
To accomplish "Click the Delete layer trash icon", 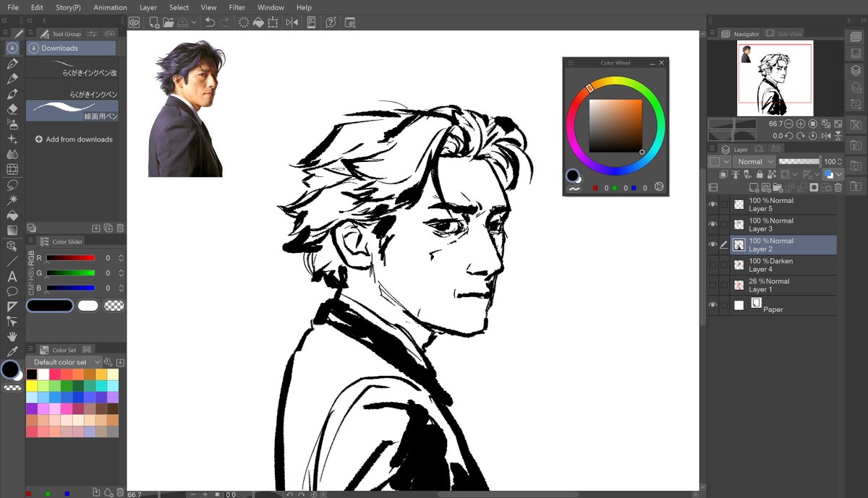I will pyautogui.click(x=838, y=186).
